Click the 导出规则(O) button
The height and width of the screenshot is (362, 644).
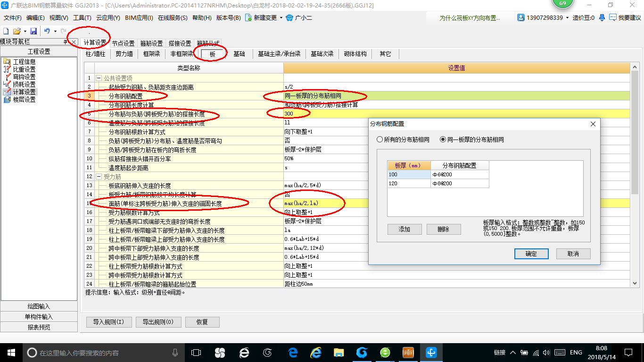click(x=157, y=322)
